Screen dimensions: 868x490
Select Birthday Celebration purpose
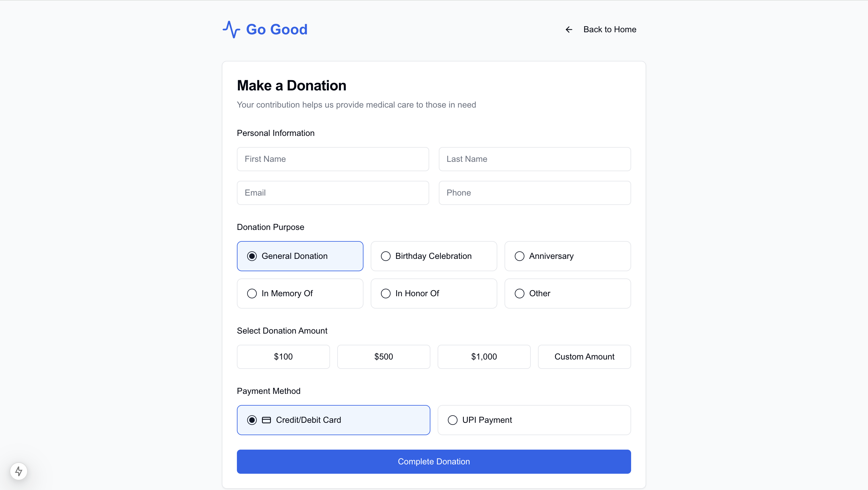(434, 256)
